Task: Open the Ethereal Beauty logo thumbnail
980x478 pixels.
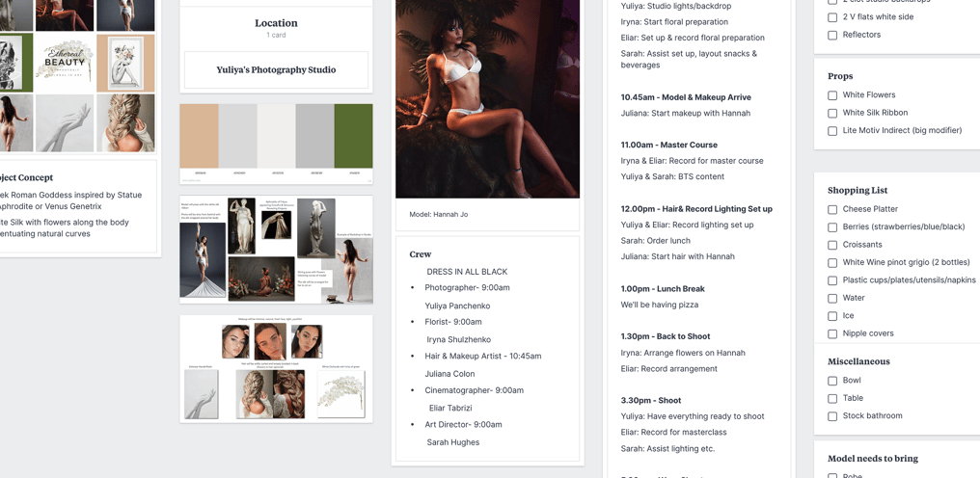Action: (65, 63)
